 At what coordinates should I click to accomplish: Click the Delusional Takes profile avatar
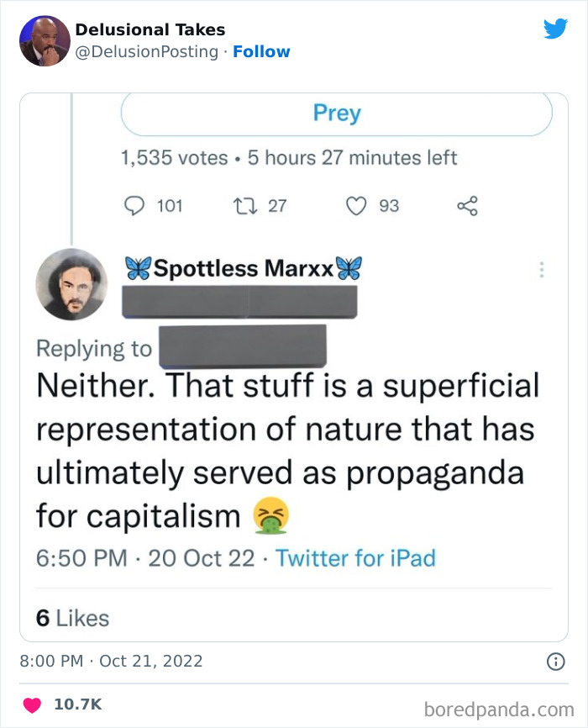45,40
